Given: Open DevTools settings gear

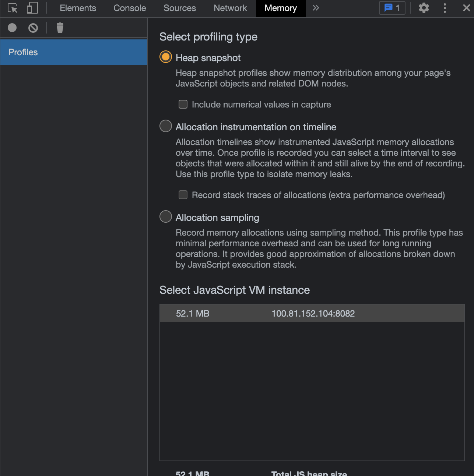Looking at the screenshot, I should click(424, 8).
